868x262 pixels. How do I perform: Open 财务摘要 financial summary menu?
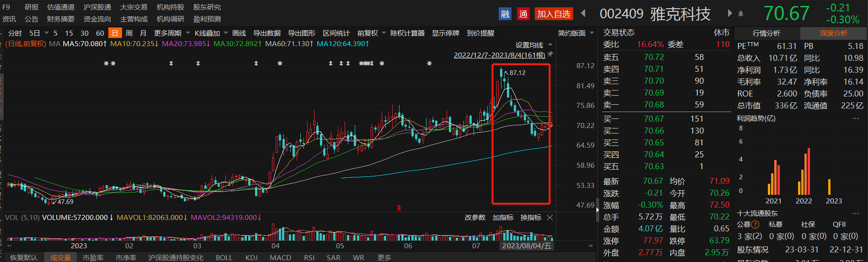[61, 19]
